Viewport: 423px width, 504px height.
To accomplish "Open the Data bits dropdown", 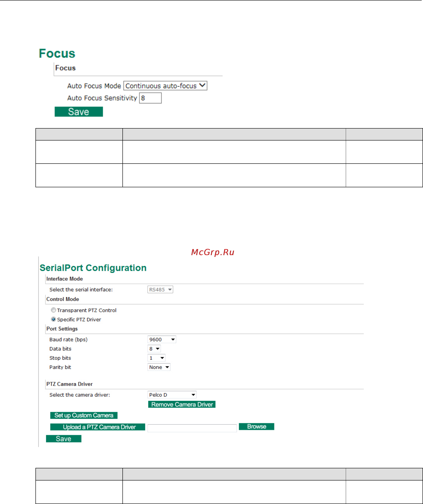I will (154, 348).
